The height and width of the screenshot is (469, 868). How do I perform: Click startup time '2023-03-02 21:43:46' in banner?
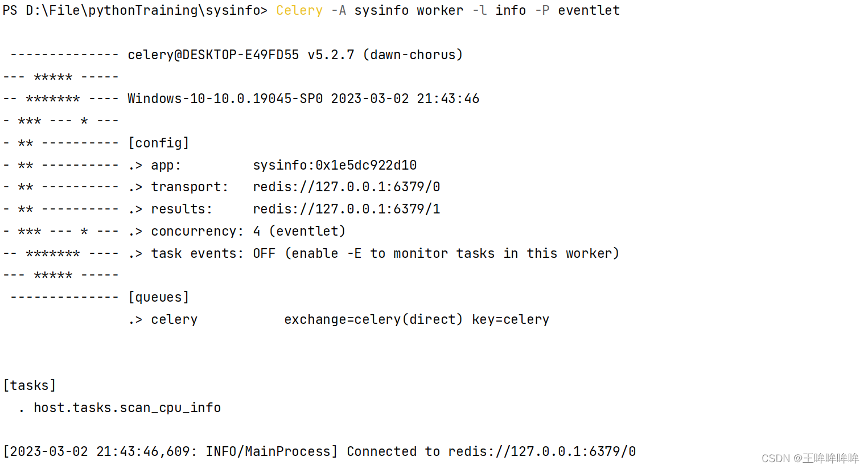coord(405,99)
